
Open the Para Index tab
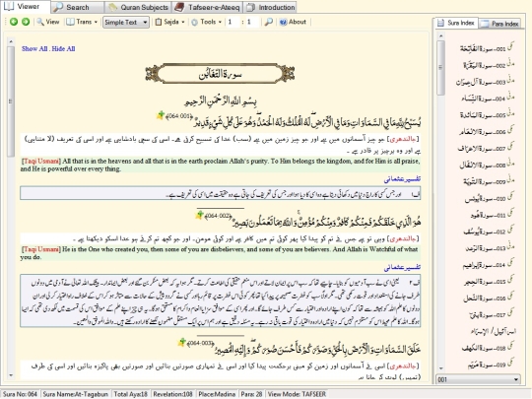click(500, 24)
